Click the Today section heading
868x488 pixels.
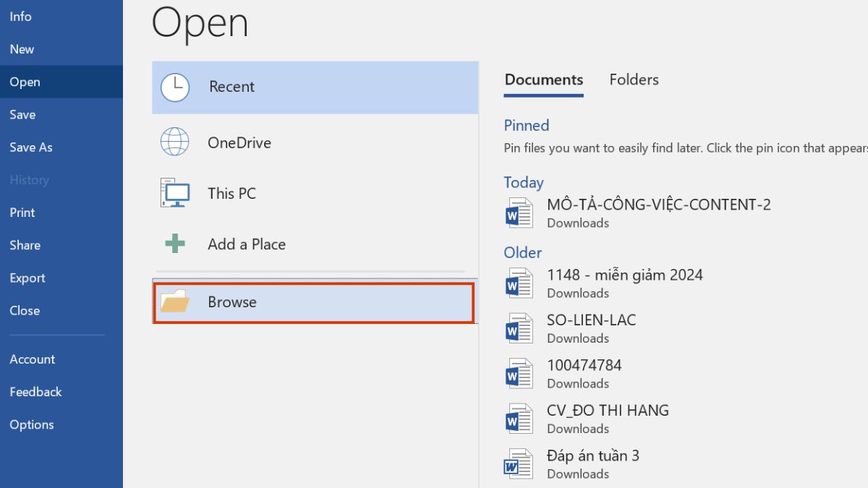pyautogui.click(x=524, y=182)
